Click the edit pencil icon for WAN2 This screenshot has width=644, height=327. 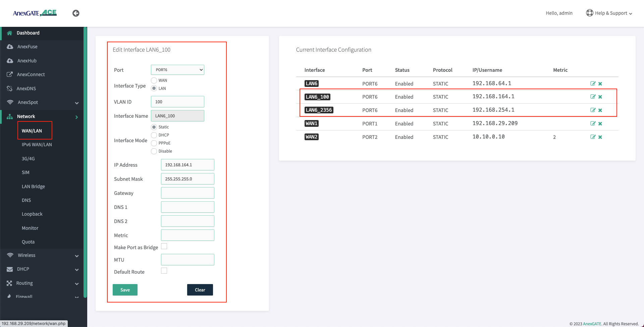593,137
